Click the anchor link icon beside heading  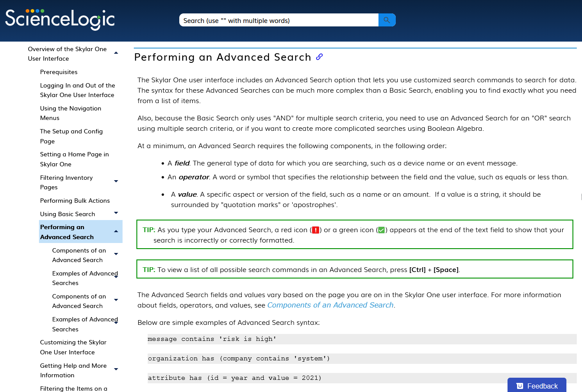pyautogui.click(x=319, y=57)
